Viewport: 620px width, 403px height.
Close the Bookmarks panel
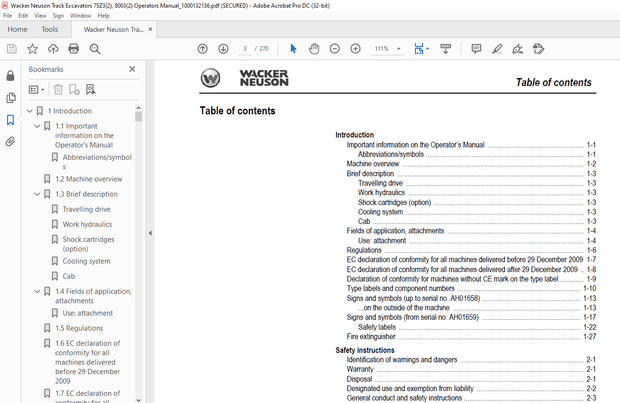click(x=132, y=69)
